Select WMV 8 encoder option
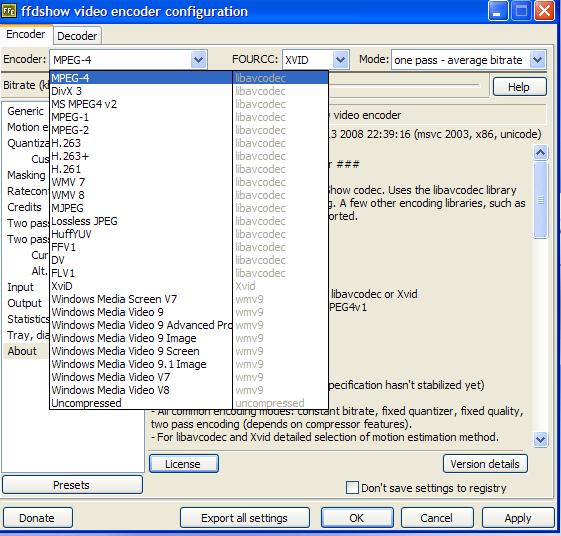Screen dimensions: 561x536 [189, 195]
